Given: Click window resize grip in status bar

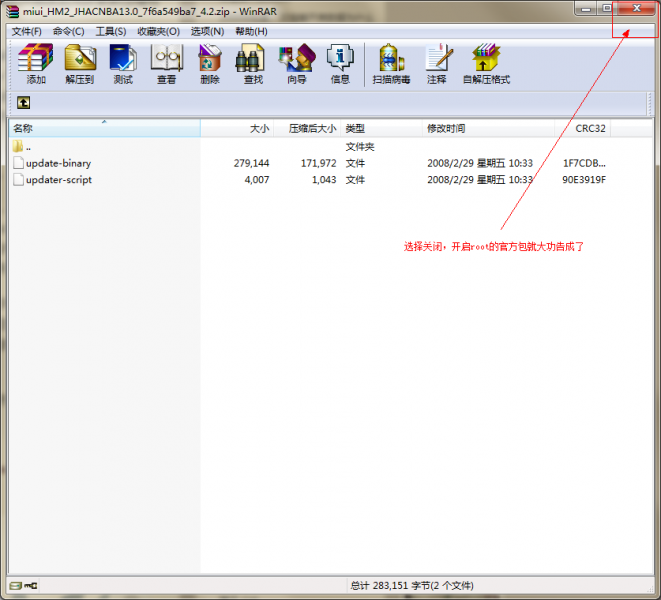Looking at the screenshot, I should pos(650,587).
